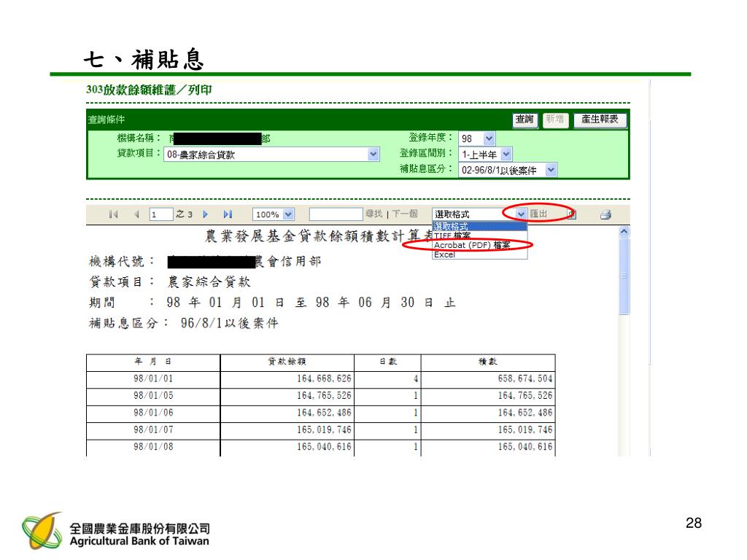747x560 pixels.
Task: Click the date cell 98/01/05
Action: 153,396
